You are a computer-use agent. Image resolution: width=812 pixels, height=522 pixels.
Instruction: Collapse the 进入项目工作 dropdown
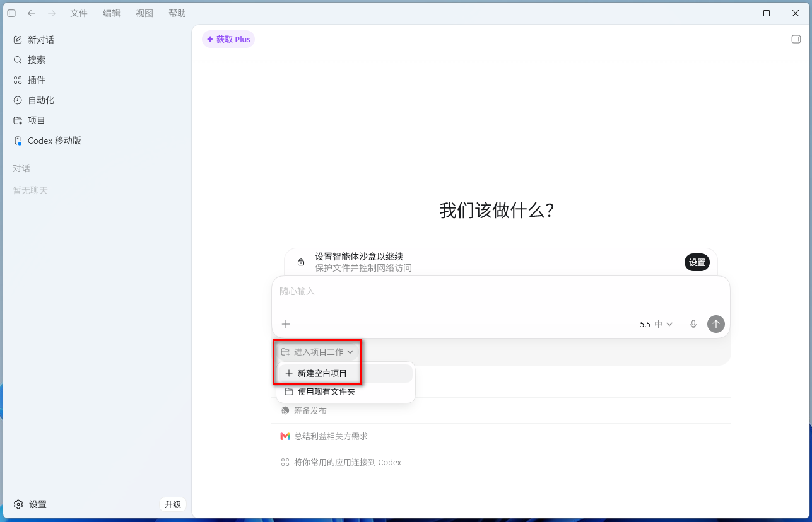click(x=318, y=352)
